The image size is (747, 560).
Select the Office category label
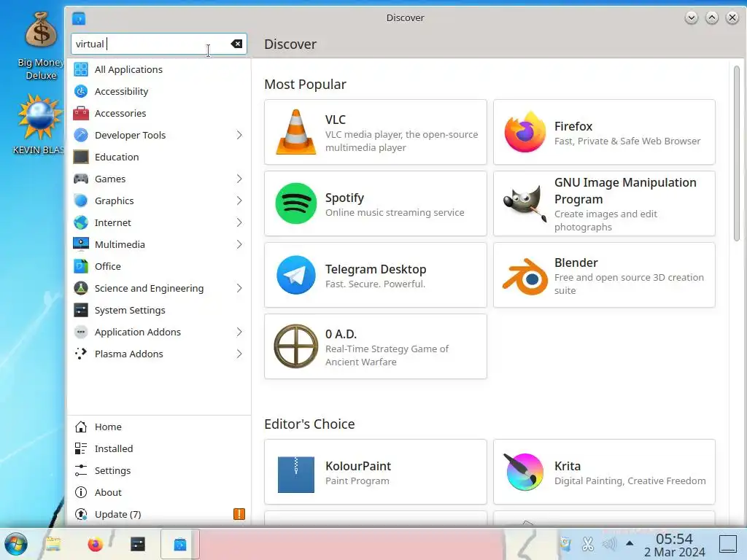point(108,266)
